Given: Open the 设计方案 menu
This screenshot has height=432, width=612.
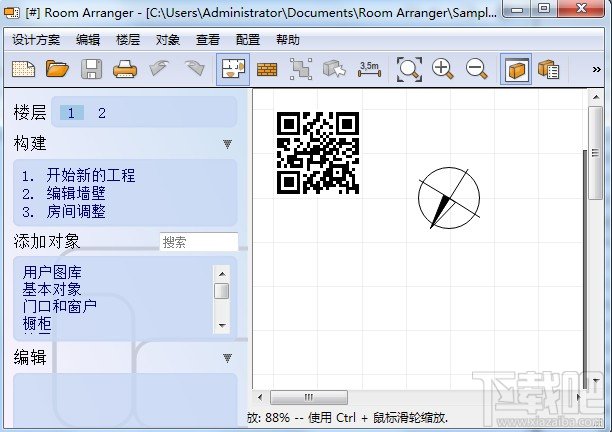Looking at the screenshot, I should tap(36, 40).
